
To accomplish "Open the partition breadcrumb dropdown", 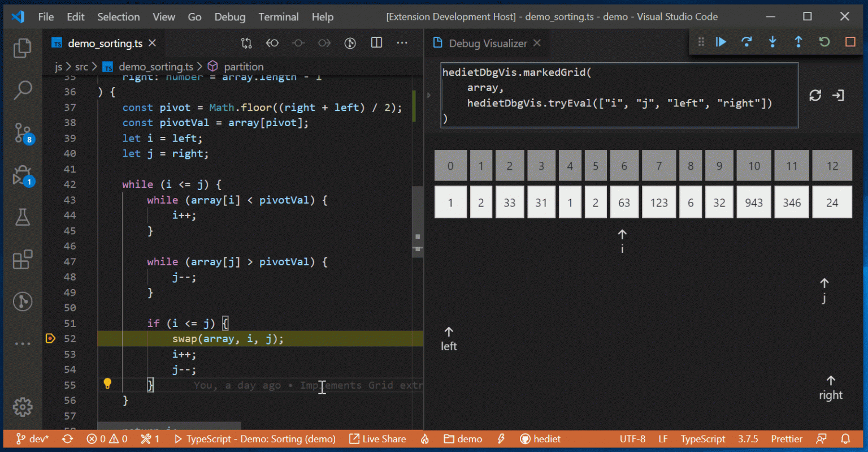I will click(244, 66).
